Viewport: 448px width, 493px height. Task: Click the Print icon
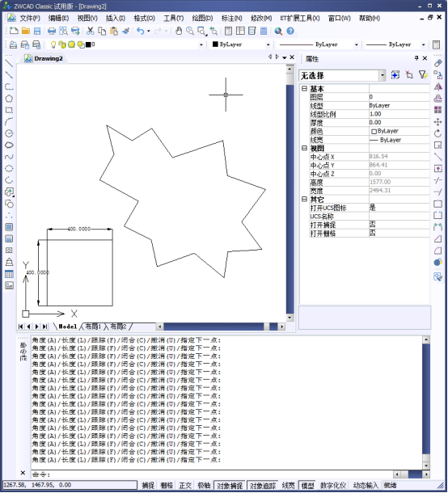52,31
